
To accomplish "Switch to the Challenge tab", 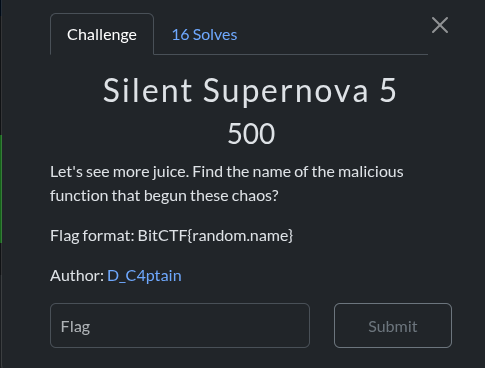I will tap(102, 34).
